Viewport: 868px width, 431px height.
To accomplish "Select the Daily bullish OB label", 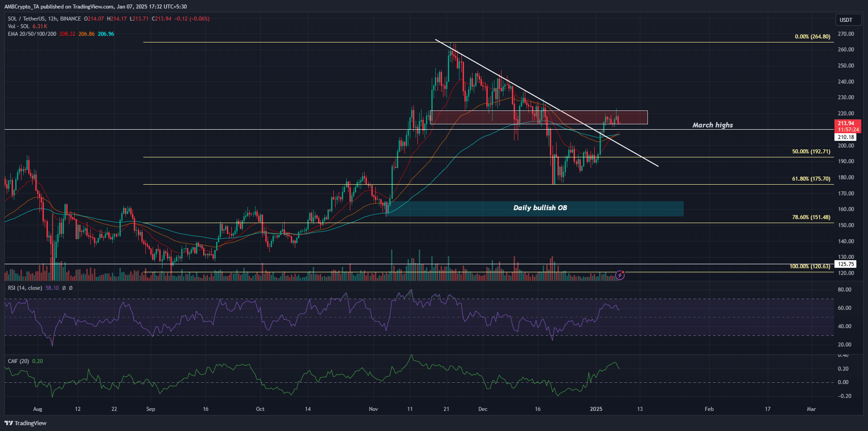I will point(540,208).
